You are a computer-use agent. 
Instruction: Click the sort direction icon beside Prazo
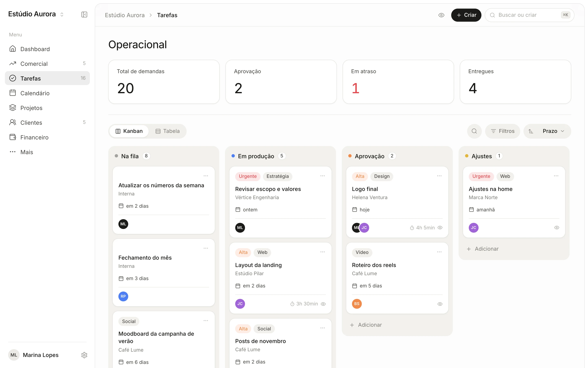coord(531,131)
